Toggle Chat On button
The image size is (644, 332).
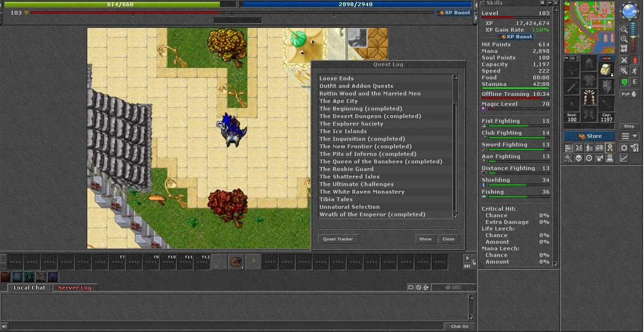[x=460, y=326]
